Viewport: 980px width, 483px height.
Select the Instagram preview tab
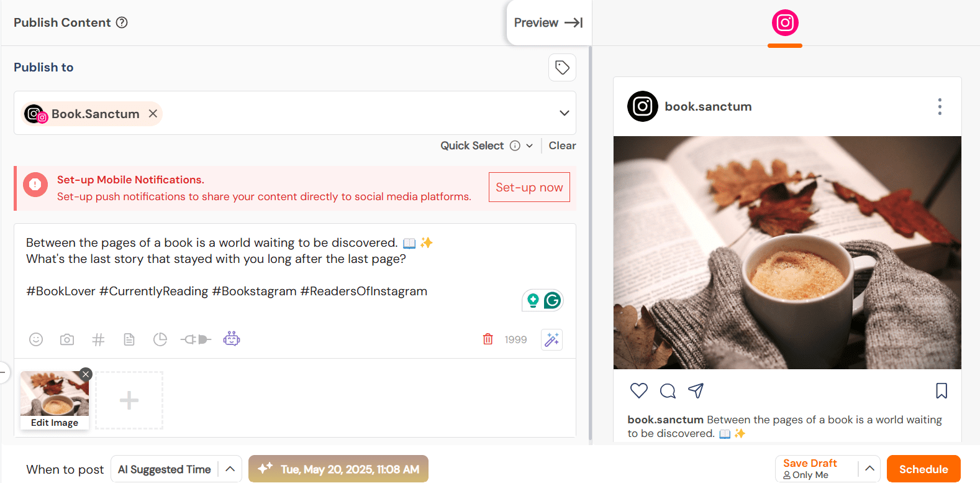(x=785, y=23)
